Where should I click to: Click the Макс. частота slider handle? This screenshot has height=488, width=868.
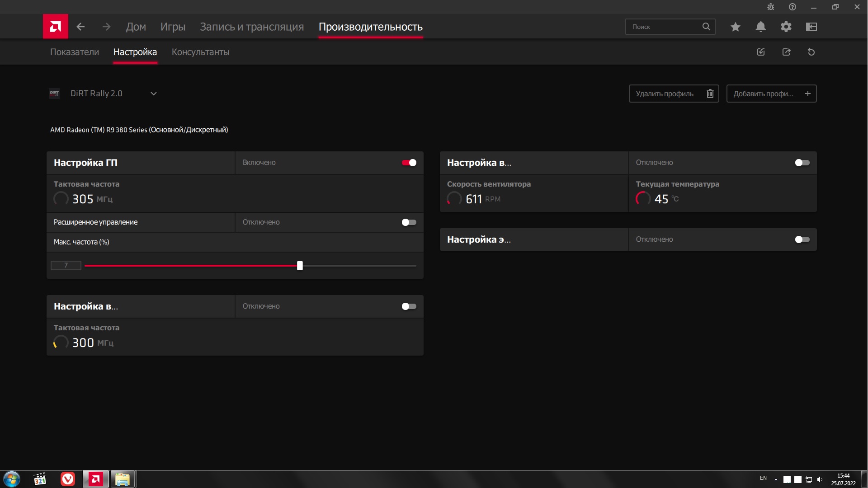300,266
